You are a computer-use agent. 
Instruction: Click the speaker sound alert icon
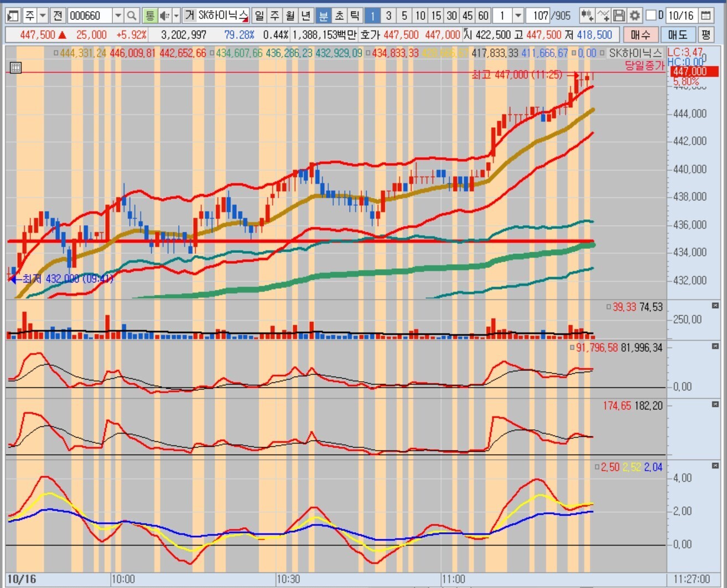pos(164,15)
